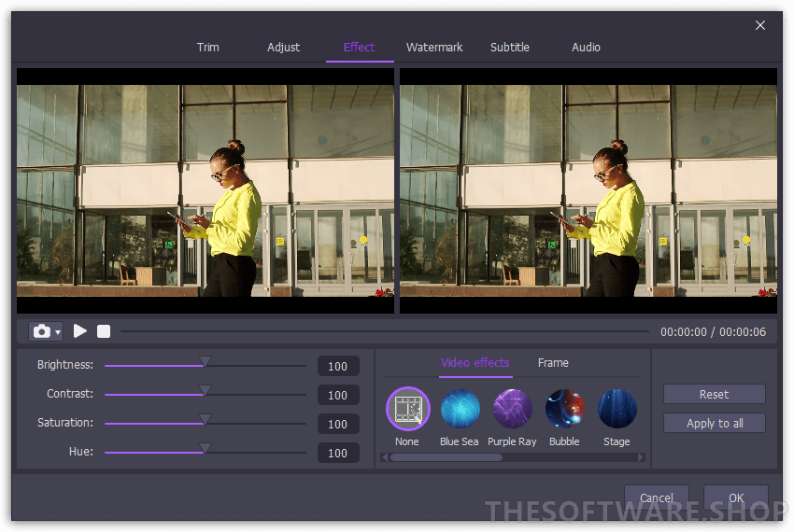Screen dimensions: 794x532
Task: Click the camera snapshot icon
Action: [41, 331]
